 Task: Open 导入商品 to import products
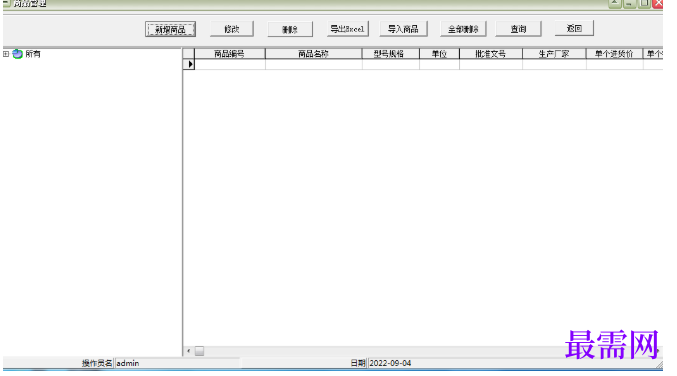click(403, 29)
